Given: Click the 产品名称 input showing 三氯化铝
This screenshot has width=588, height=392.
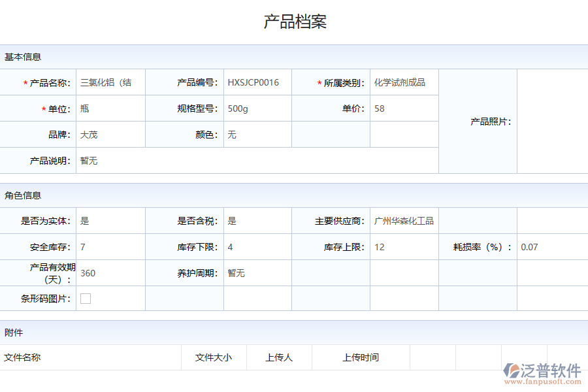Looking at the screenshot, I should [110, 82].
